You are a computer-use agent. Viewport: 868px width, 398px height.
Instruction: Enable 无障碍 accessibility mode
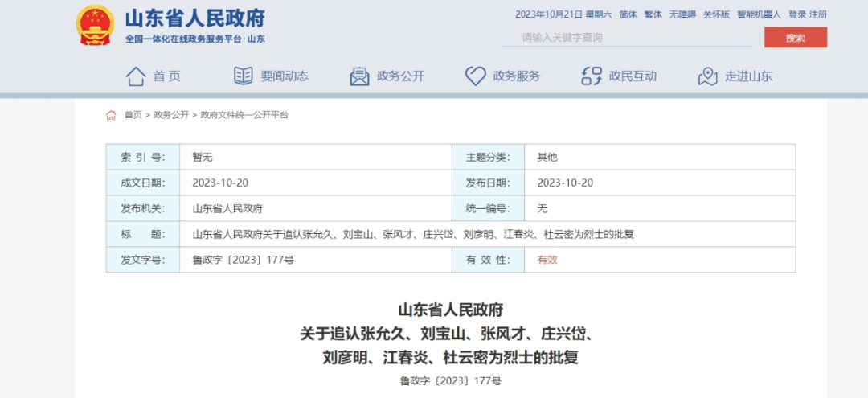pyautogui.click(x=682, y=14)
